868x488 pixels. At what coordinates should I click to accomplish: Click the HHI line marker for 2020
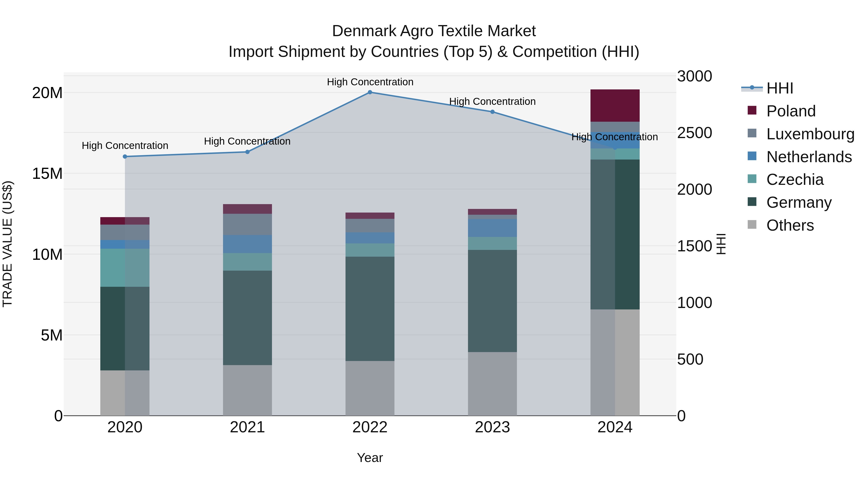[125, 157]
